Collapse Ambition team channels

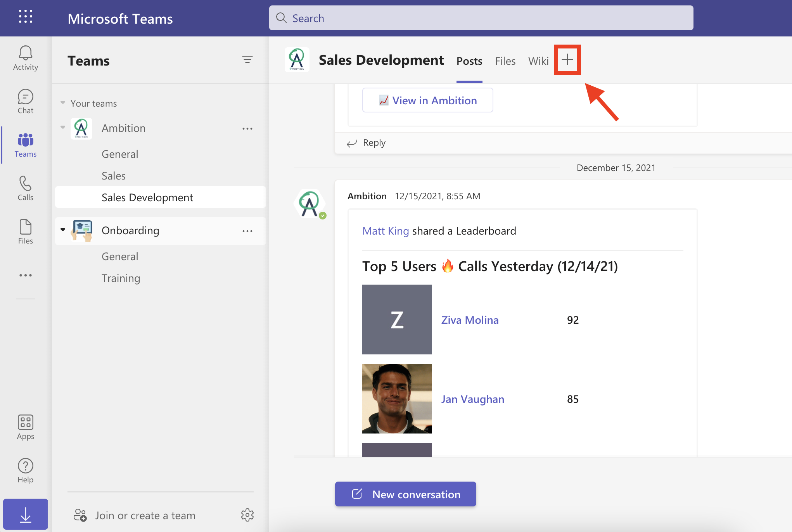(63, 128)
